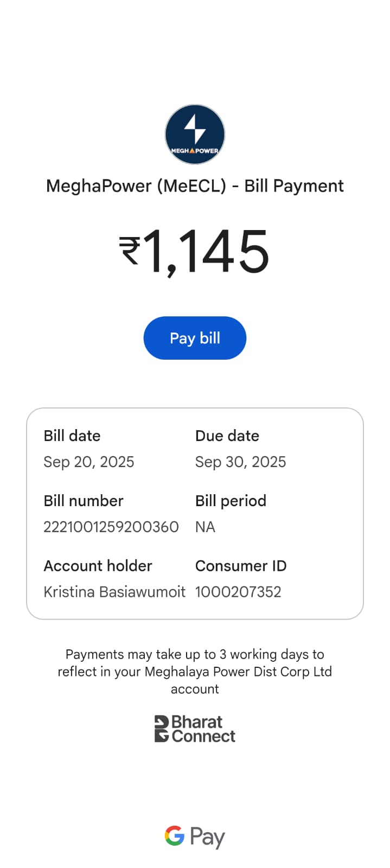Select the Sep 30, 2025 due date
The height and width of the screenshot is (868, 390).
(x=240, y=462)
